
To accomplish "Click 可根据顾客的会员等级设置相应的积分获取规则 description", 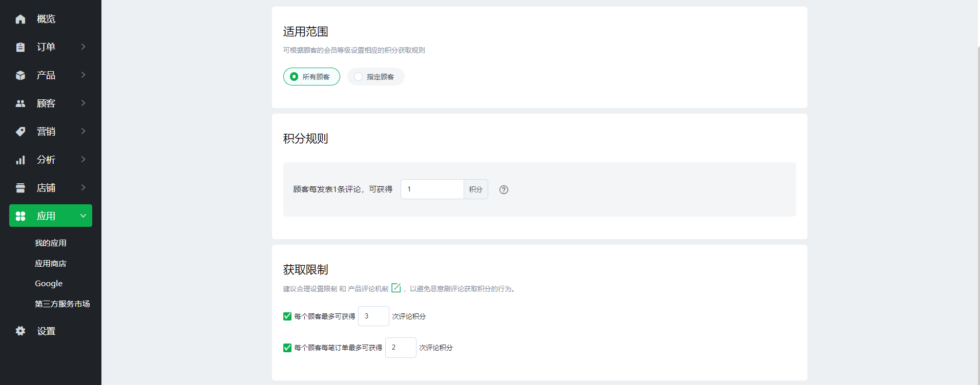I will (354, 50).
